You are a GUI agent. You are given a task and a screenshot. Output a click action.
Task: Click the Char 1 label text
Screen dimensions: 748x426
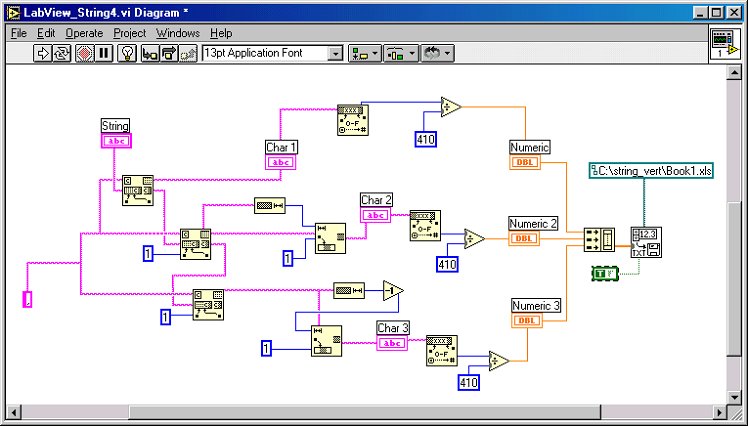[281, 147]
